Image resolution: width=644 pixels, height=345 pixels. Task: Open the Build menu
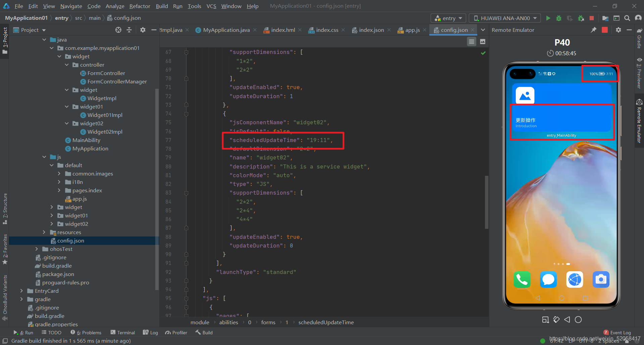pos(162,6)
